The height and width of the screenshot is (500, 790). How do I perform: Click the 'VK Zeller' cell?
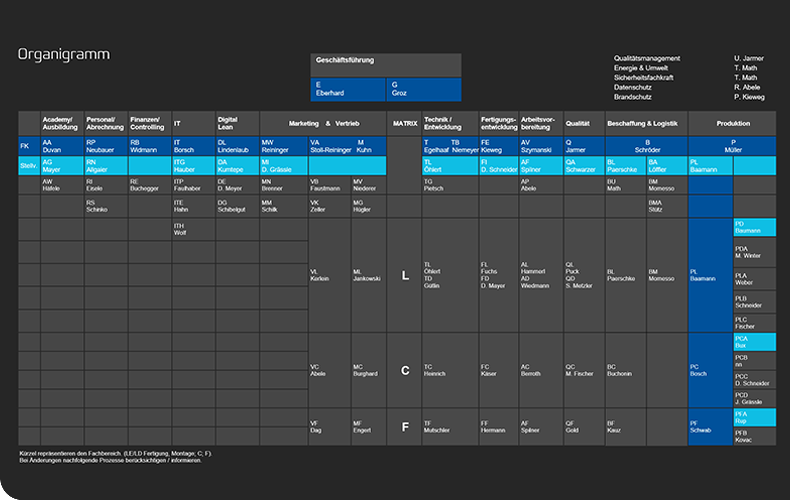point(330,206)
